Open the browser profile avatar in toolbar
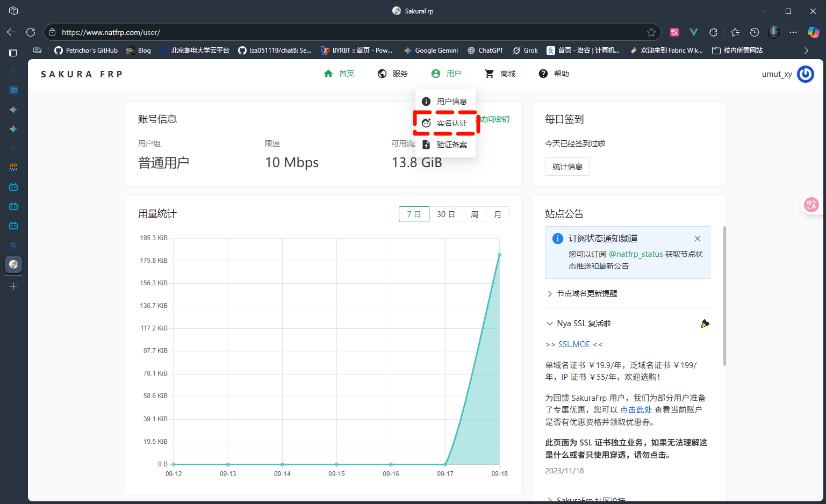This screenshot has height=504, width=826. click(774, 32)
